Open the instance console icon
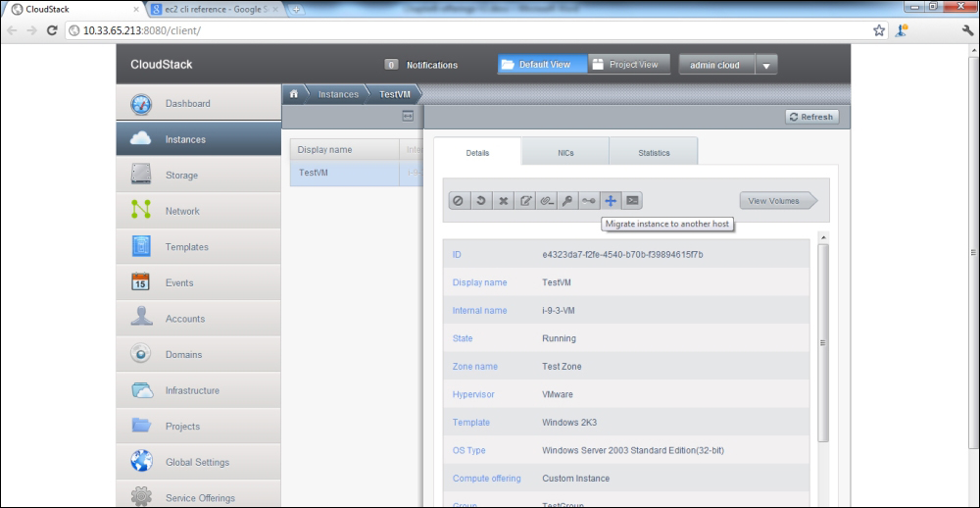980x508 pixels. tap(633, 201)
